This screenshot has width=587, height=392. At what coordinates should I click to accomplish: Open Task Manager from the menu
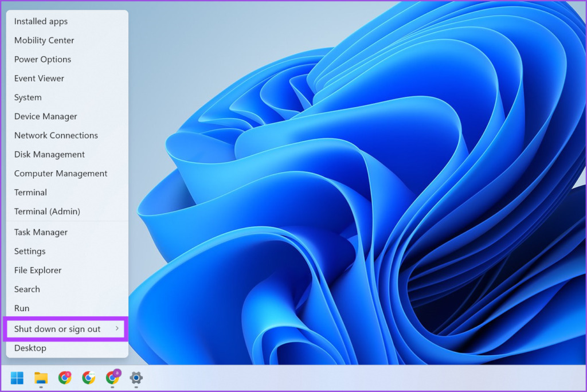(x=68, y=232)
